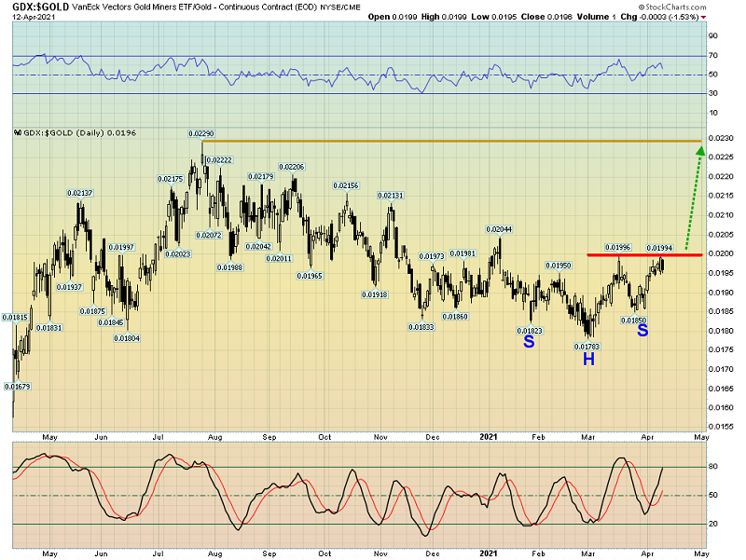Click the 0.02206 price label
Viewport: 746px width, 560px height.
292,167
